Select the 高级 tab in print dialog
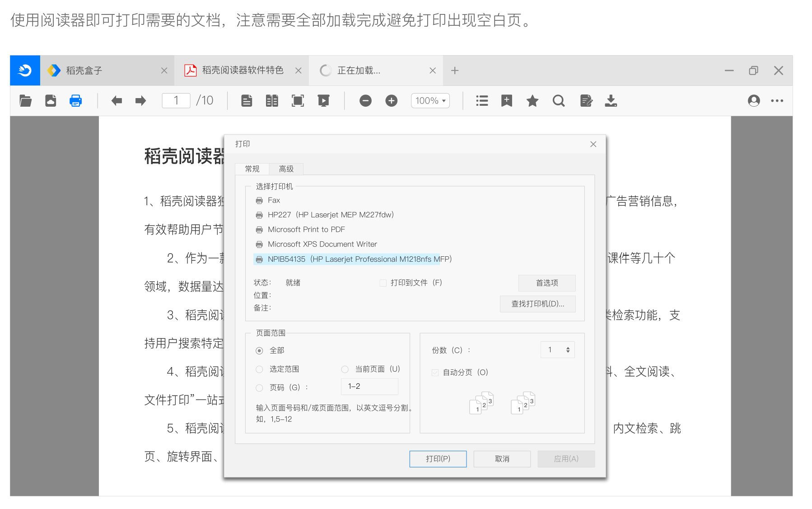812x509 pixels. (286, 169)
